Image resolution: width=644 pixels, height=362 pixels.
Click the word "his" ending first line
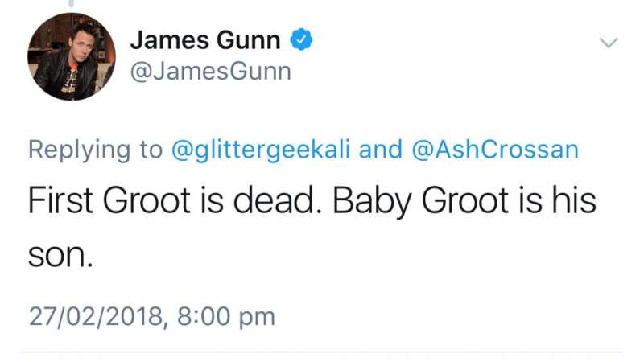pos(572,201)
